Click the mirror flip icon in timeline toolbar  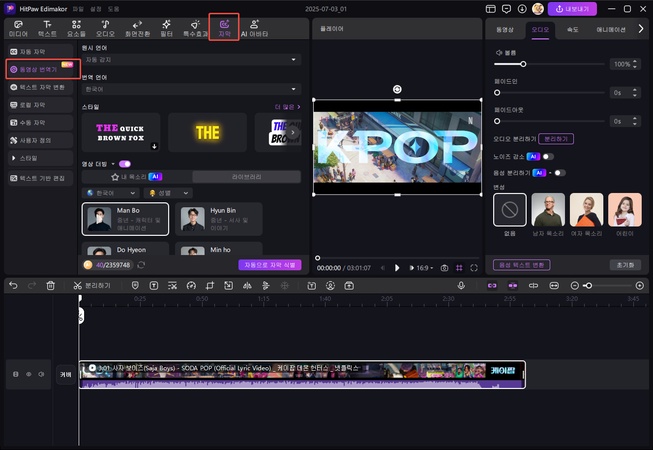click(247, 286)
